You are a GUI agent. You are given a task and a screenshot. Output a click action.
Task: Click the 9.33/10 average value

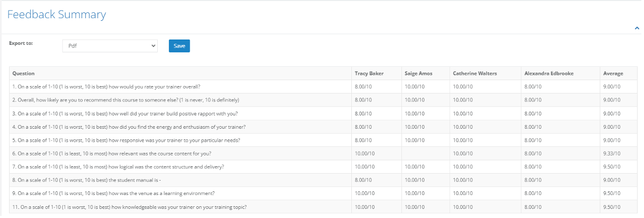pyautogui.click(x=612, y=153)
